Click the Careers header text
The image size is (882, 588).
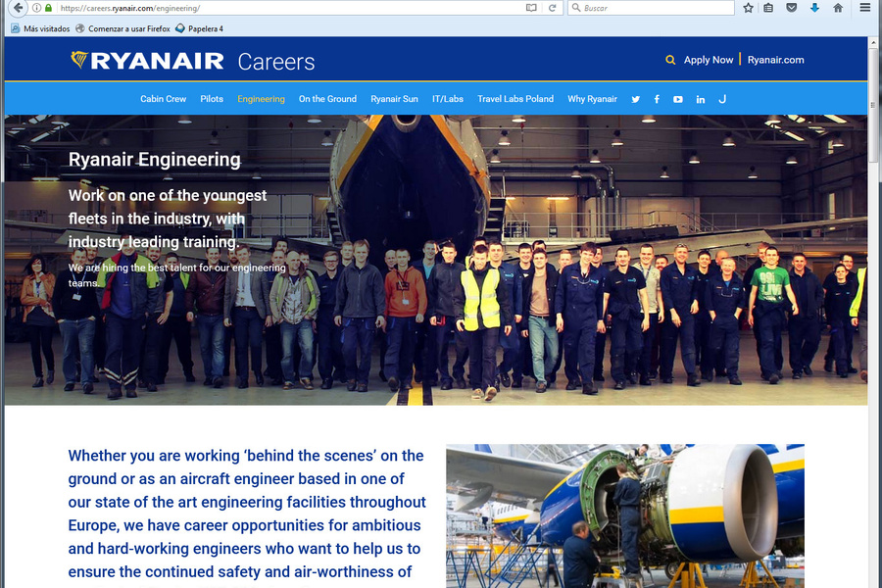[275, 62]
